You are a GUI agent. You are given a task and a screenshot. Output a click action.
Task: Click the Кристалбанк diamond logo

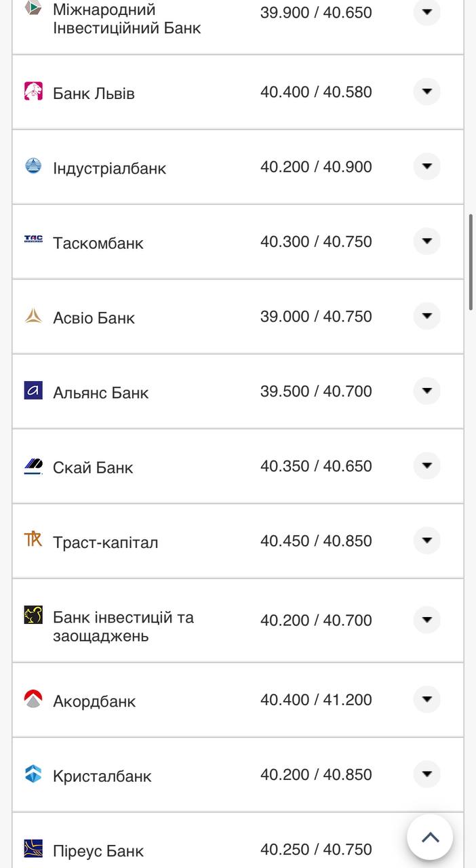[32, 774]
